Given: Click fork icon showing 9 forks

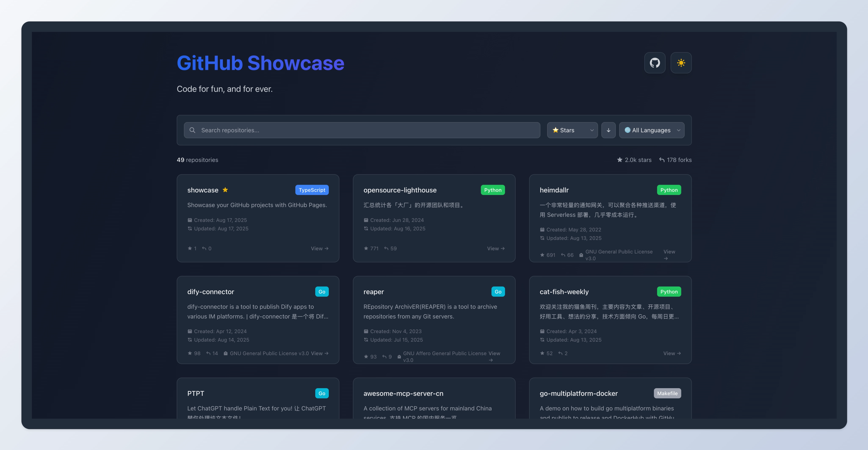Looking at the screenshot, I should [384, 357].
